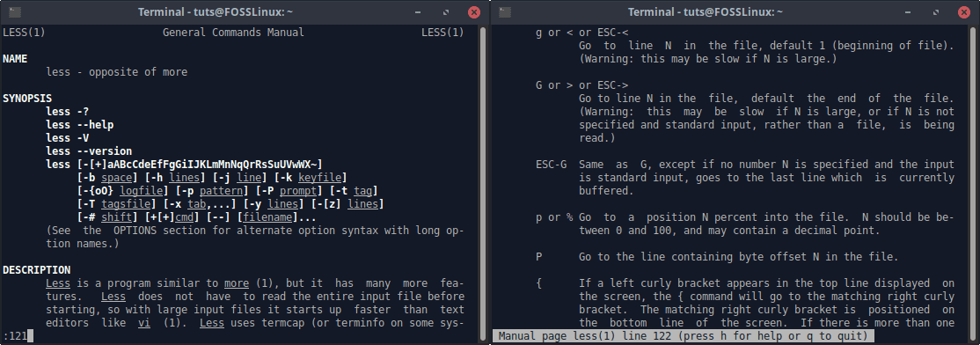This screenshot has height=345, width=980.
Task: Click the 'p or %' command entry
Action: point(554,217)
